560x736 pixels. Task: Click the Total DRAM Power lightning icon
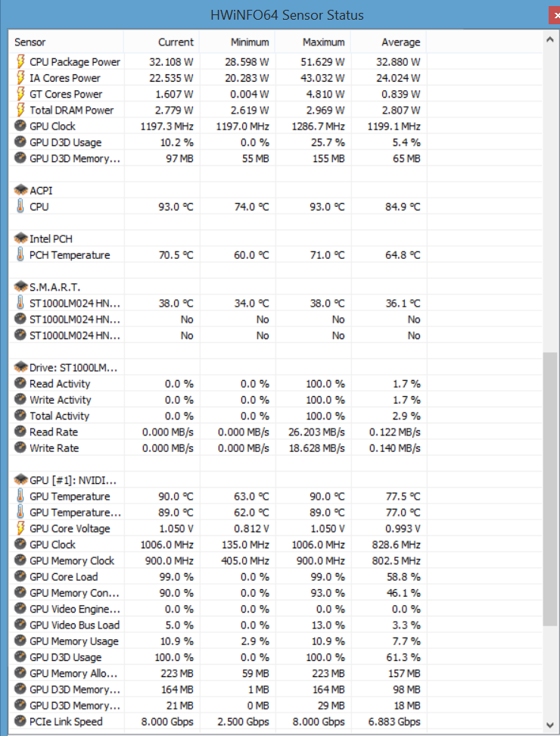(20, 110)
